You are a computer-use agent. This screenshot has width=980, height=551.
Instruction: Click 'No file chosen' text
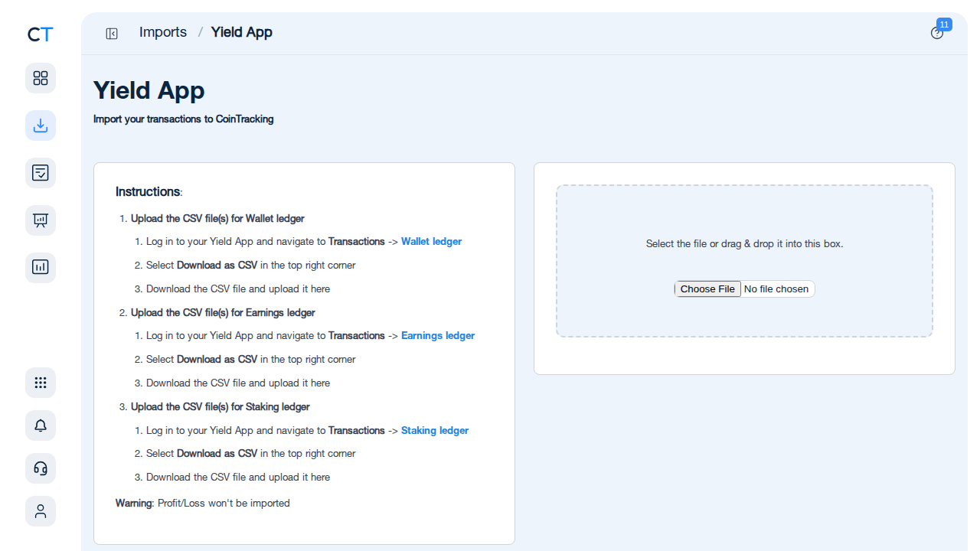tap(776, 289)
